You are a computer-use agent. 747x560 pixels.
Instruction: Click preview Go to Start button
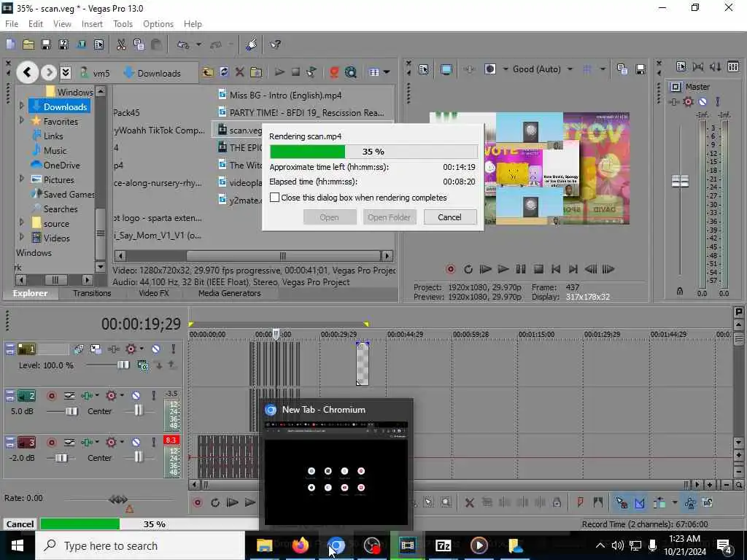555,269
